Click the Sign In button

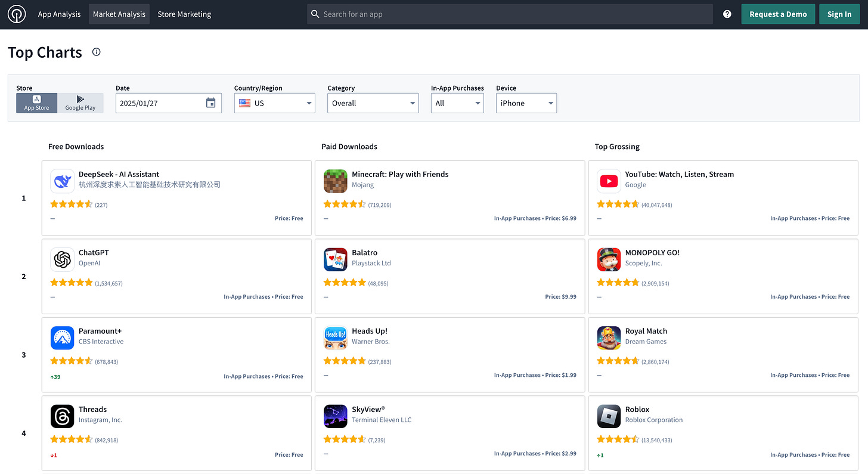click(839, 14)
